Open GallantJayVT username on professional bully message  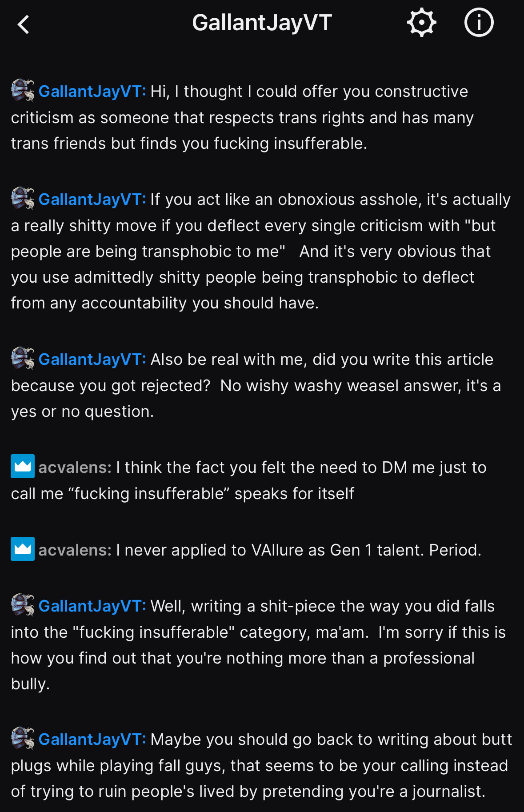coord(92,606)
